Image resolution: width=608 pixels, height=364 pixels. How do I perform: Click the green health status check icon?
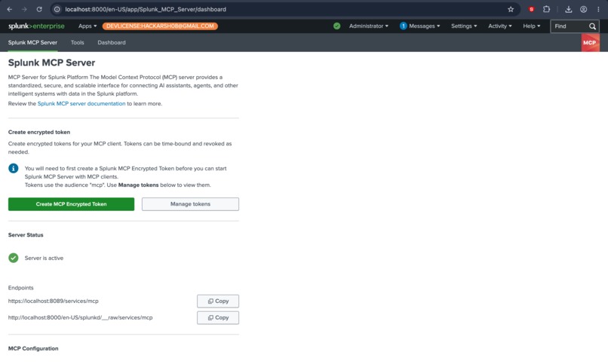[x=336, y=26]
